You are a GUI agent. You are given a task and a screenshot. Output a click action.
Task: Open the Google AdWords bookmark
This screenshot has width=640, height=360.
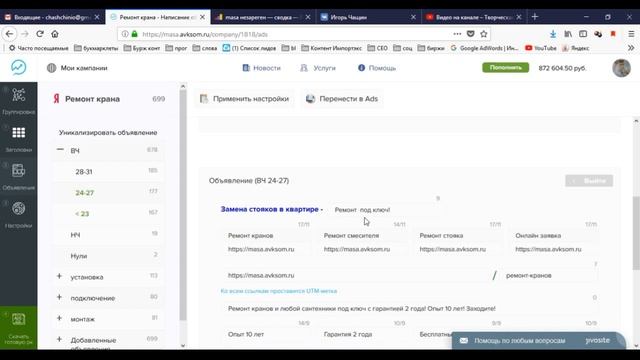pos(484,48)
